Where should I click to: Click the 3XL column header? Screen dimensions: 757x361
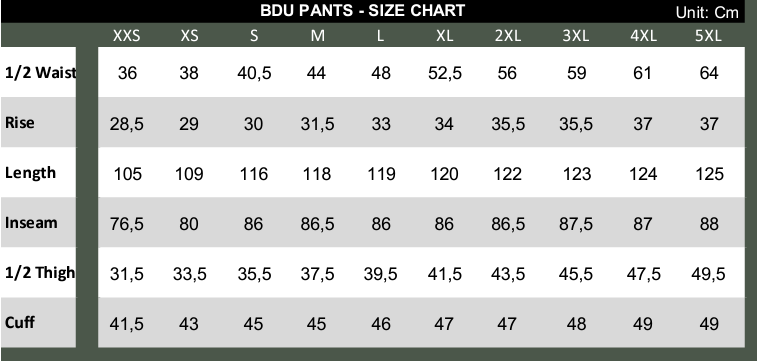pyautogui.click(x=576, y=36)
